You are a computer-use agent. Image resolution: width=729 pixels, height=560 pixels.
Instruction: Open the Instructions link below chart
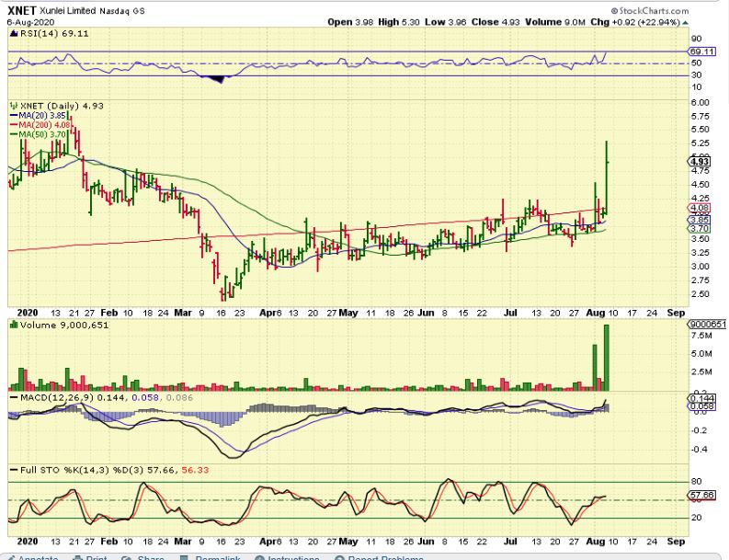pyautogui.click(x=287, y=556)
